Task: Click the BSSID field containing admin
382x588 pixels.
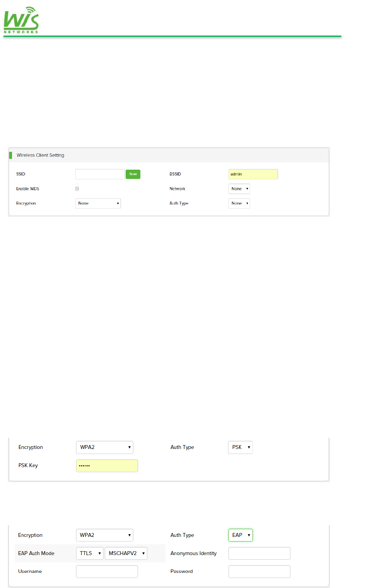Action: 253,174
